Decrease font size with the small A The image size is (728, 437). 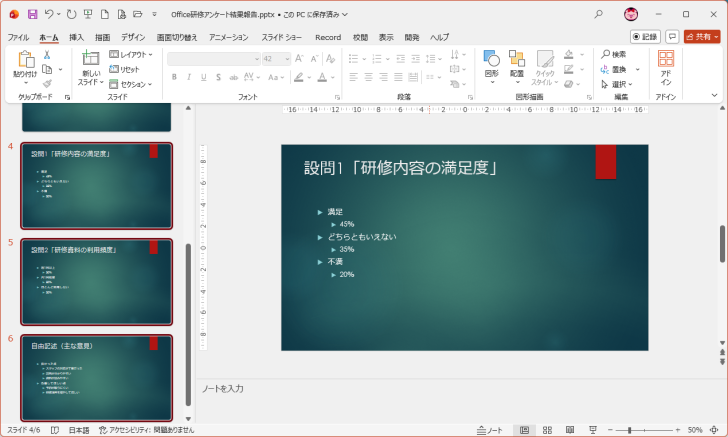(314, 59)
